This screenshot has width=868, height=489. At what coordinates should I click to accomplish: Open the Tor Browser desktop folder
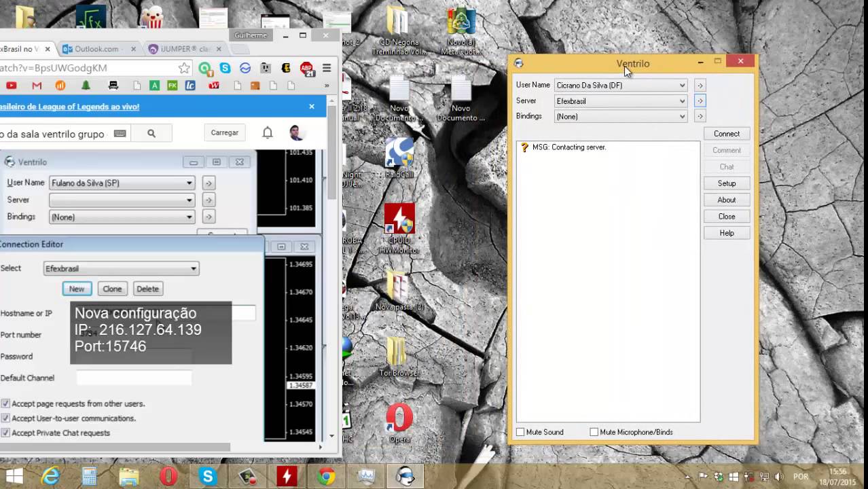(x=399, y=356)
